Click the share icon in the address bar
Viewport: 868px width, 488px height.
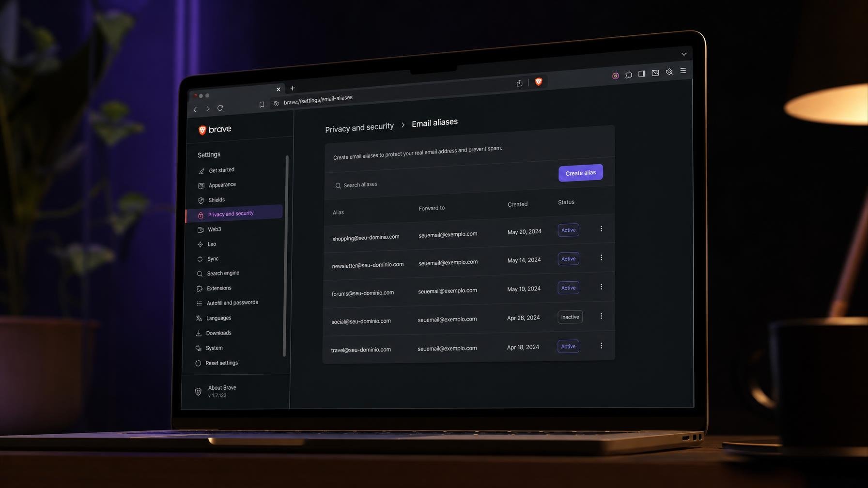(x=519, y=83)
